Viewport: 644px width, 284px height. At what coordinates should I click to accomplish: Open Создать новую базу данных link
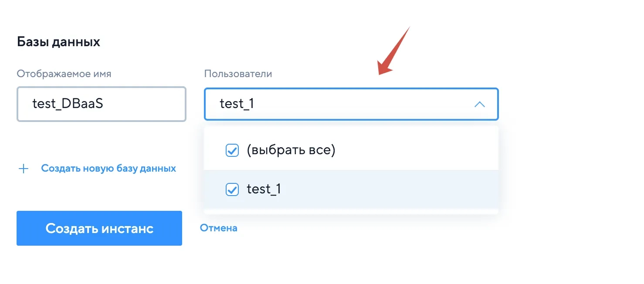click(x=108, y=169)
